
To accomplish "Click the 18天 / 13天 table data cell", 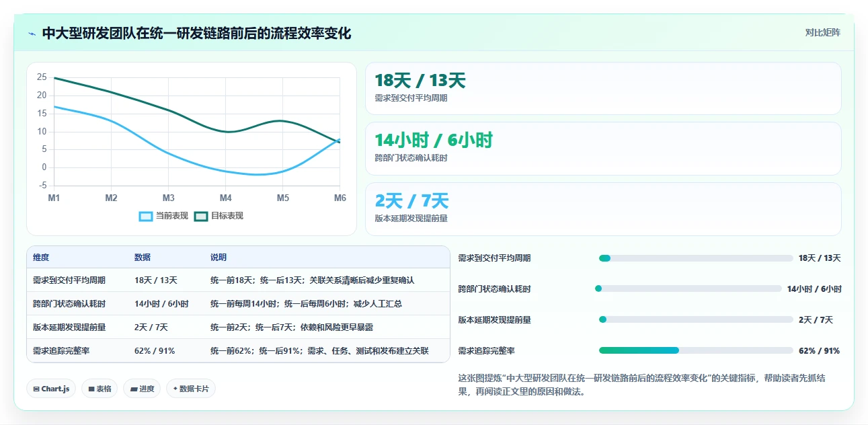I will click(156, 280).
